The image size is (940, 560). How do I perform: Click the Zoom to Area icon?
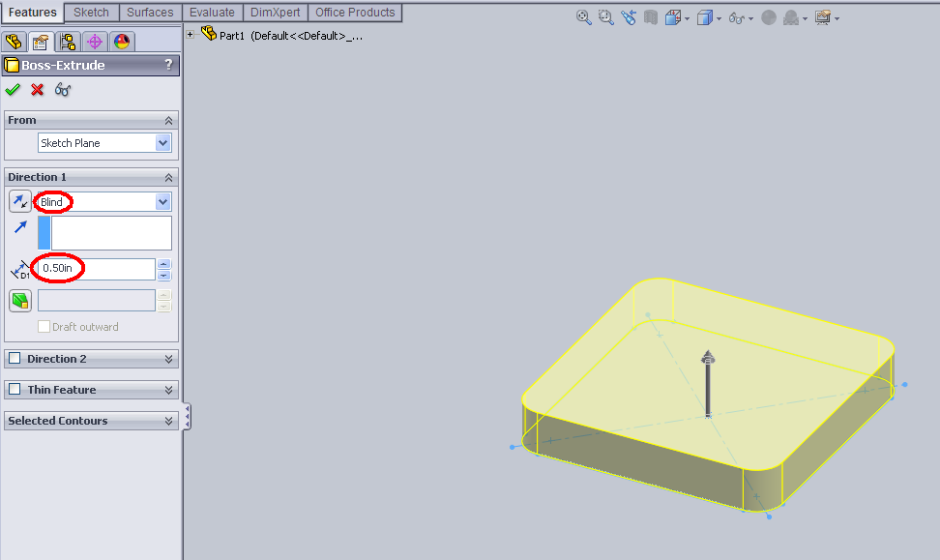click(606, 17)
